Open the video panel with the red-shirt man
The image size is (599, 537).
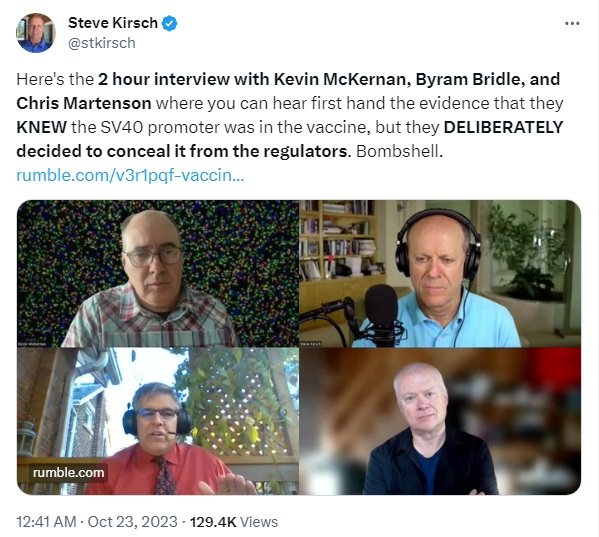tap(158, 421)
